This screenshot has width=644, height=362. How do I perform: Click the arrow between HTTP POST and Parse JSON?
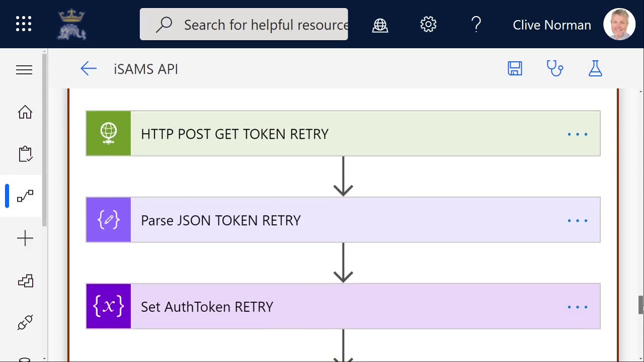point(343,176)
